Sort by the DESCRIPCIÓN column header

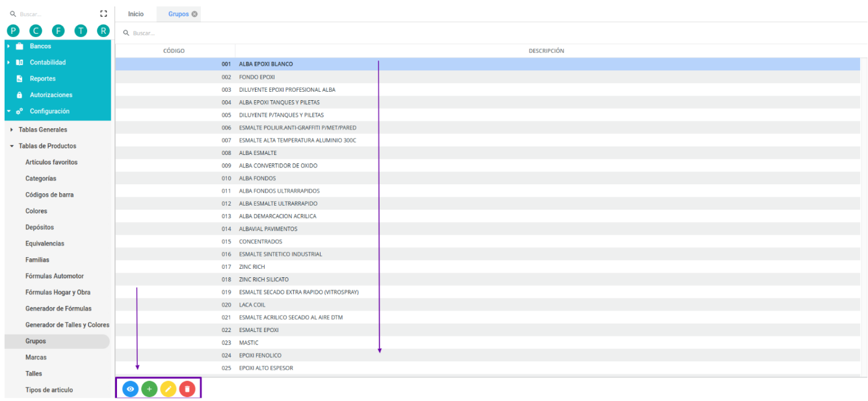546,51
